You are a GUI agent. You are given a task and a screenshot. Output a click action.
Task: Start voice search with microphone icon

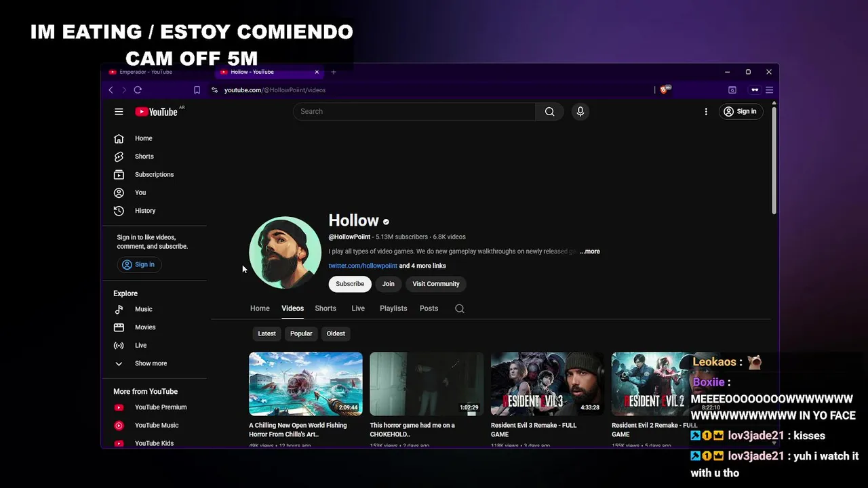point(580,111)
